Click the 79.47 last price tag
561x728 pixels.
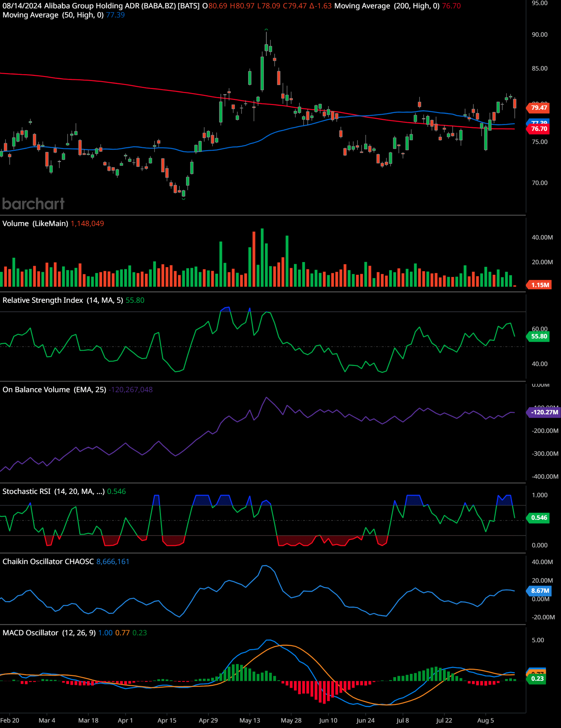(x=538, y=108)
